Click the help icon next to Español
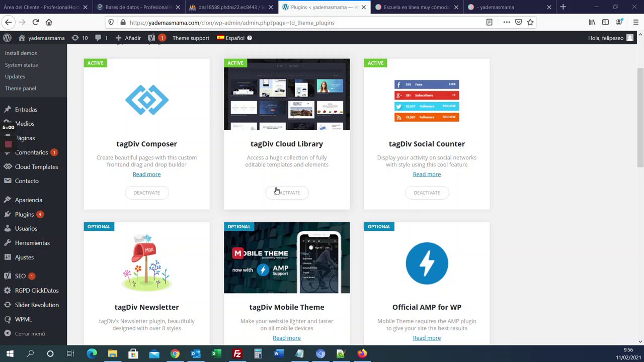 250,38
